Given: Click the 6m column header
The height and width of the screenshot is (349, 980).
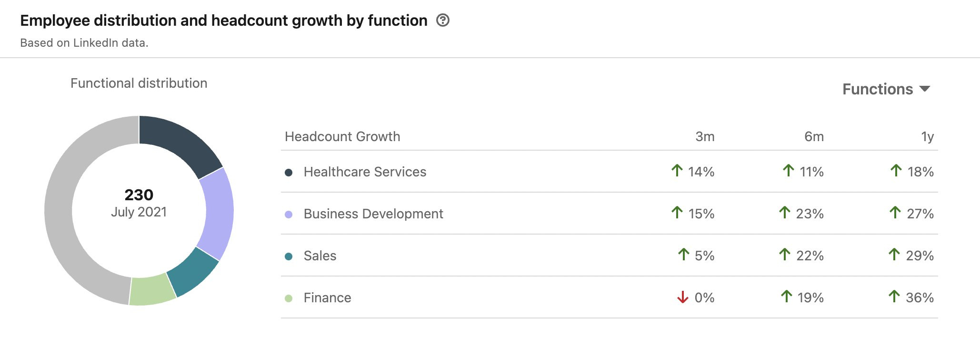Looking at the screenshot, I should pos(814,137).
